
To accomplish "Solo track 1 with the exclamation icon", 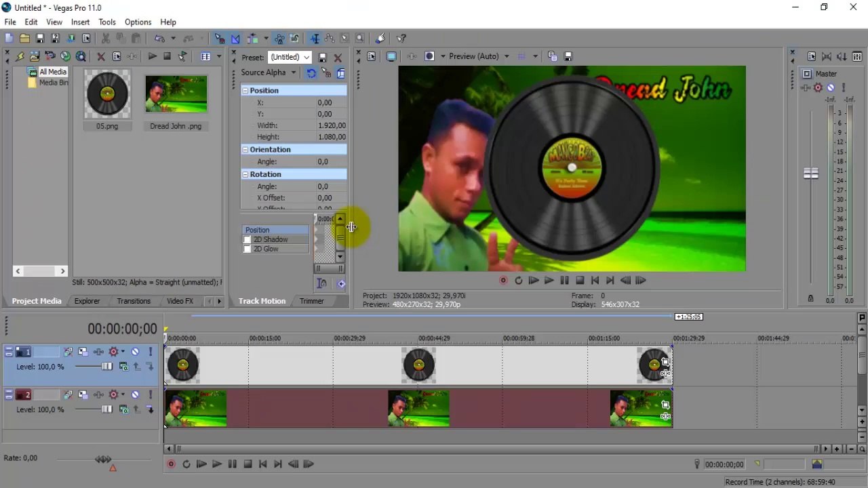I will (150, 352).
